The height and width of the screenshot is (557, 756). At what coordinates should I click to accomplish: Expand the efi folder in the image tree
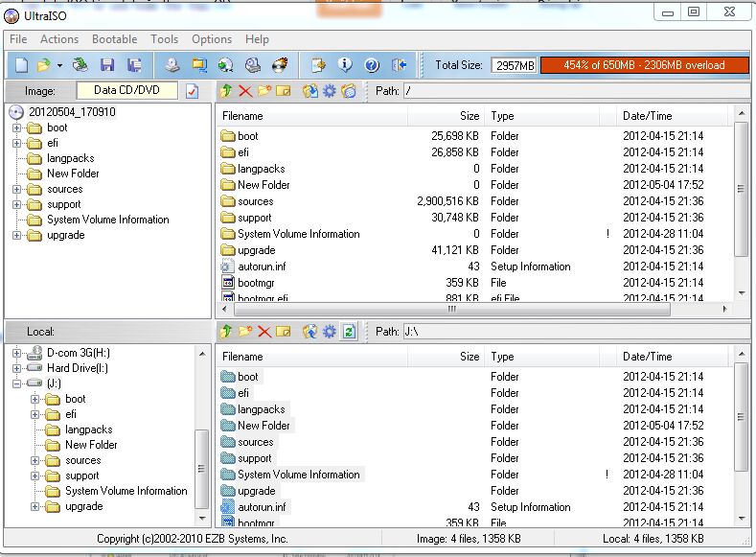click(x=17, y=143)
